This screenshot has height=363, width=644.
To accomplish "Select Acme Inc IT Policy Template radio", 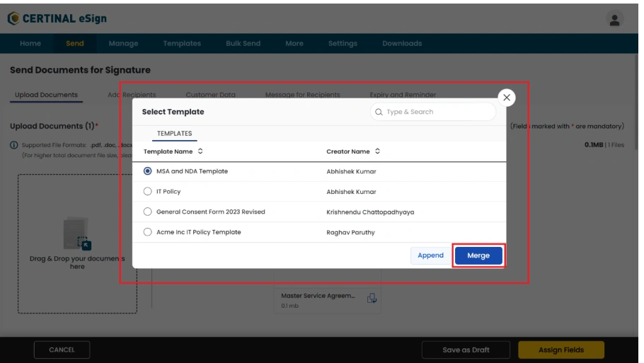I will click(x=147, y=232).
